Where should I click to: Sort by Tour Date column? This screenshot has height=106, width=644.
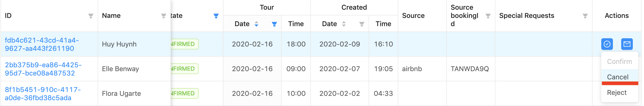coord(256,24)
